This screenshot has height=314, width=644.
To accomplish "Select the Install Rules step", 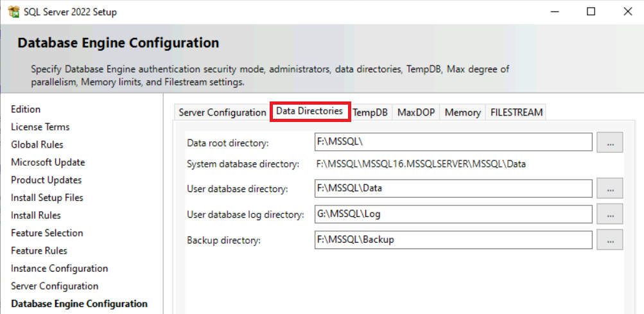I will coord(36,215).
